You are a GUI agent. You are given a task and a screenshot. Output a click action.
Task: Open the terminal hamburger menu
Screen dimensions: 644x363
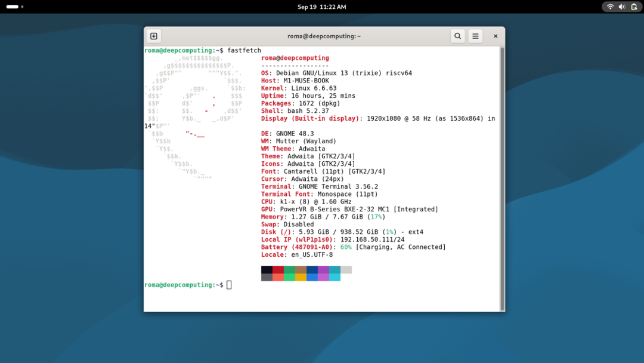click(x=475, y=36)
